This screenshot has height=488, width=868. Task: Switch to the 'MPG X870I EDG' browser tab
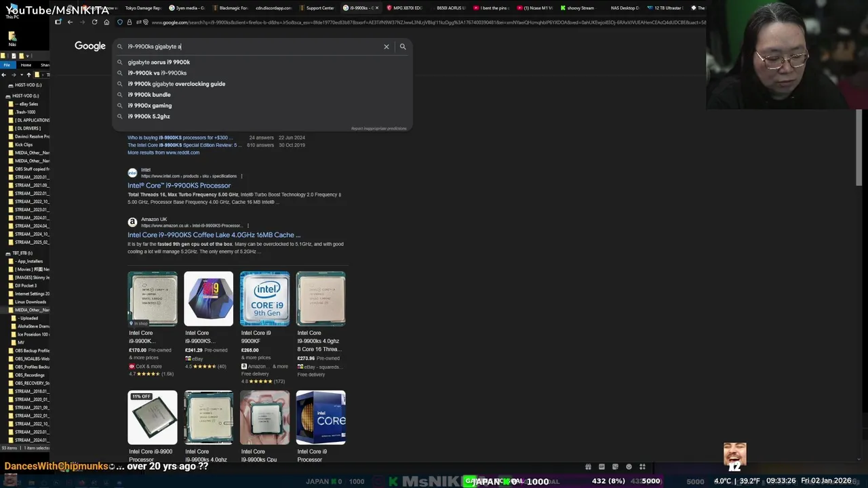coord(406,8)
